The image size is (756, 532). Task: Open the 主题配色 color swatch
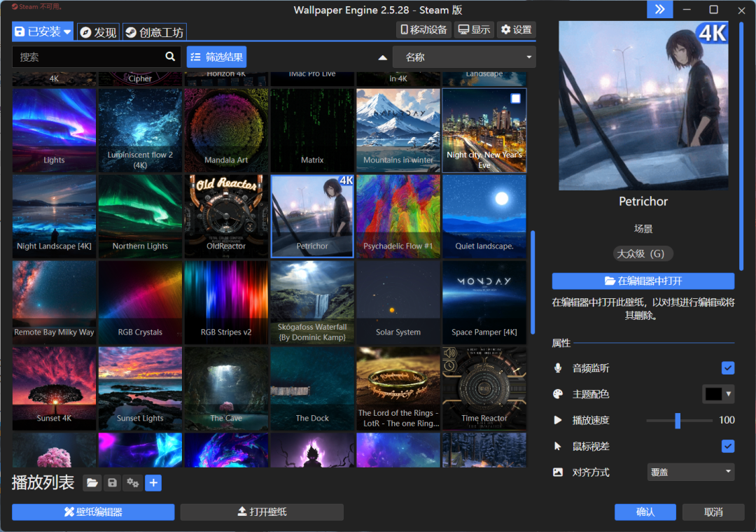[x=713, y=394]
